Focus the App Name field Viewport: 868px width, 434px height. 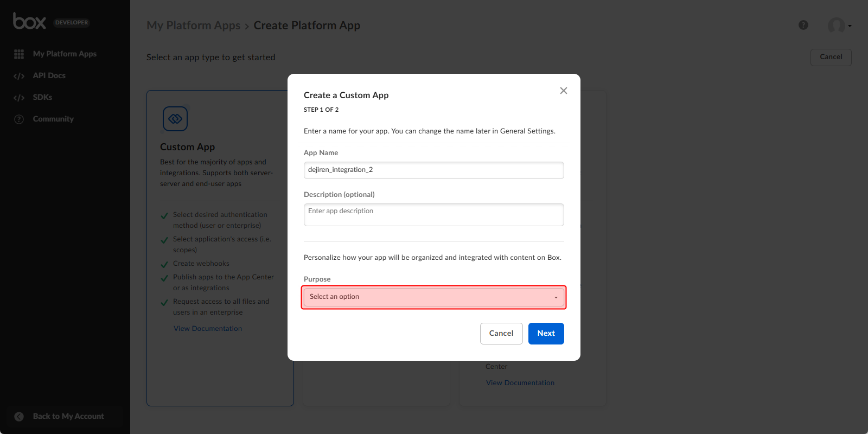[434, 170]
